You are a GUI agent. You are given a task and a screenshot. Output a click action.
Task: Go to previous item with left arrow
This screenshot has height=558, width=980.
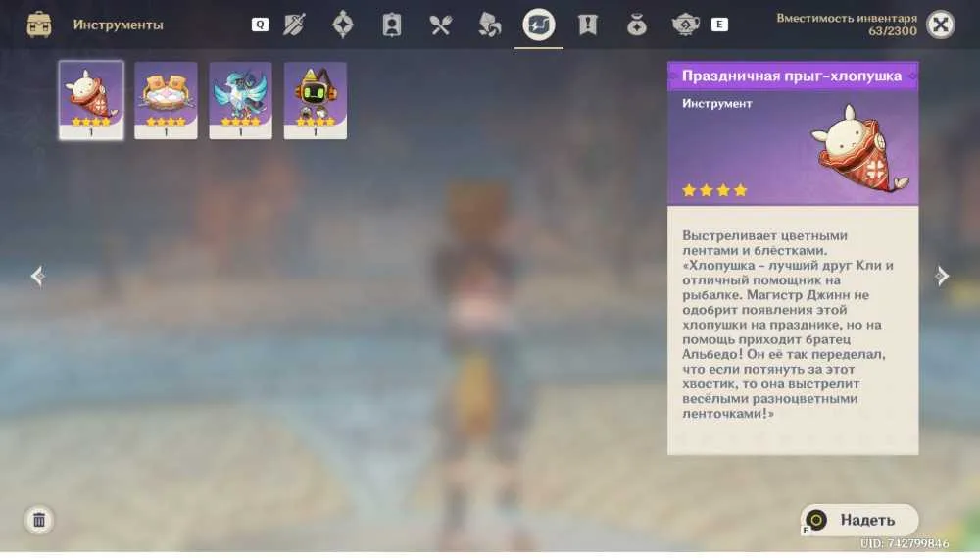pos(37,276)
